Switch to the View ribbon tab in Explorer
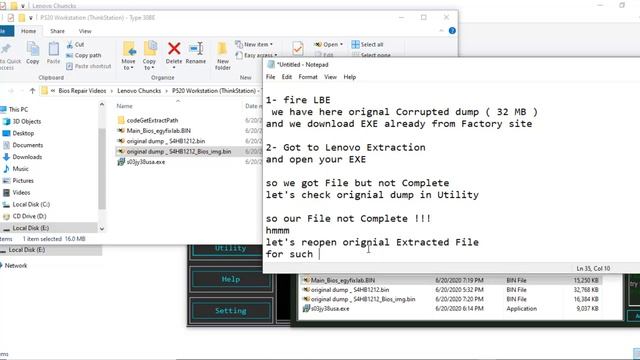Screen dimensions: 640x360 click(85, 31)
